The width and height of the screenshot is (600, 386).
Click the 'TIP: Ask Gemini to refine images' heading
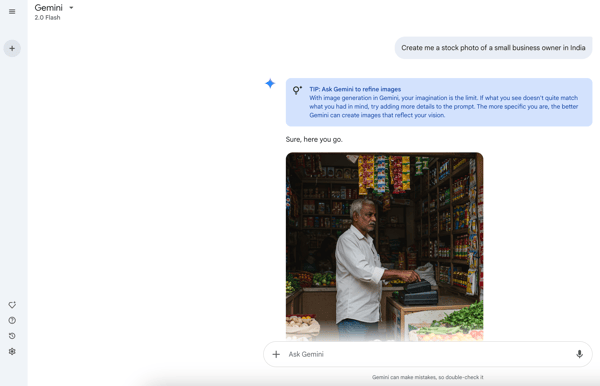[355, 89]
